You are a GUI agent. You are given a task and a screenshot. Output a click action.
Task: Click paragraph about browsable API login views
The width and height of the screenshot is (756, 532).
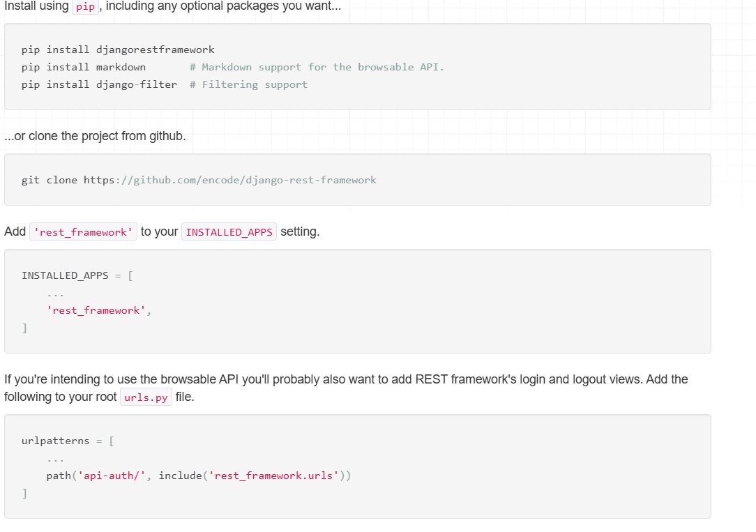click(x=346, y=388)
